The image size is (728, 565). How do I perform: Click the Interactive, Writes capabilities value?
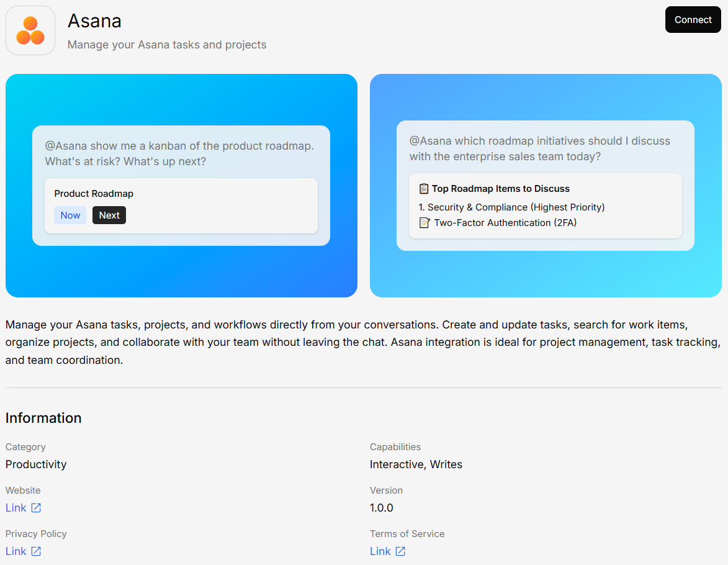416,464
